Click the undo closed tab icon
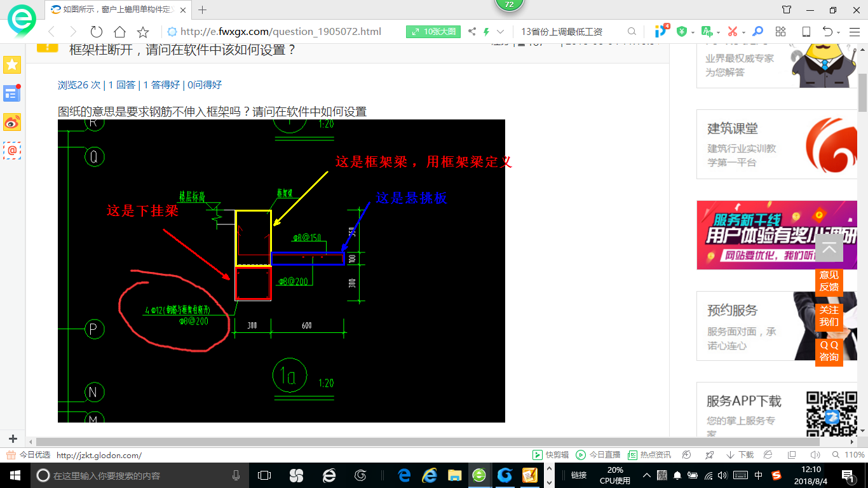 (x=827, y=32)
